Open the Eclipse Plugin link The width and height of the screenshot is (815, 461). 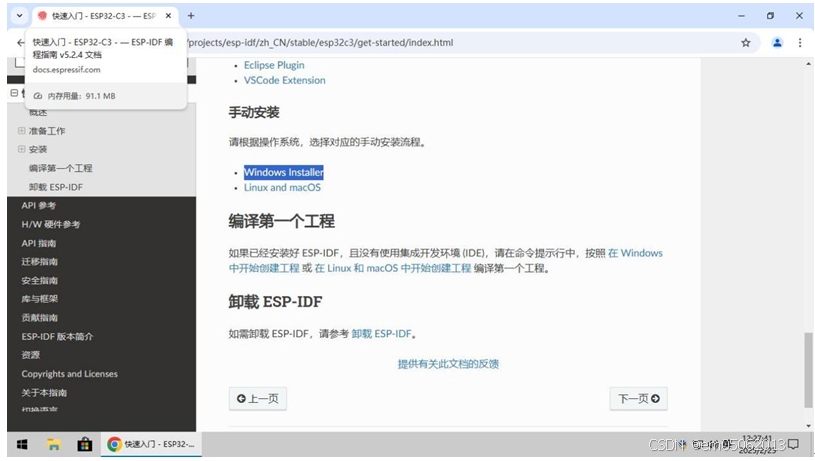(274, 65)
